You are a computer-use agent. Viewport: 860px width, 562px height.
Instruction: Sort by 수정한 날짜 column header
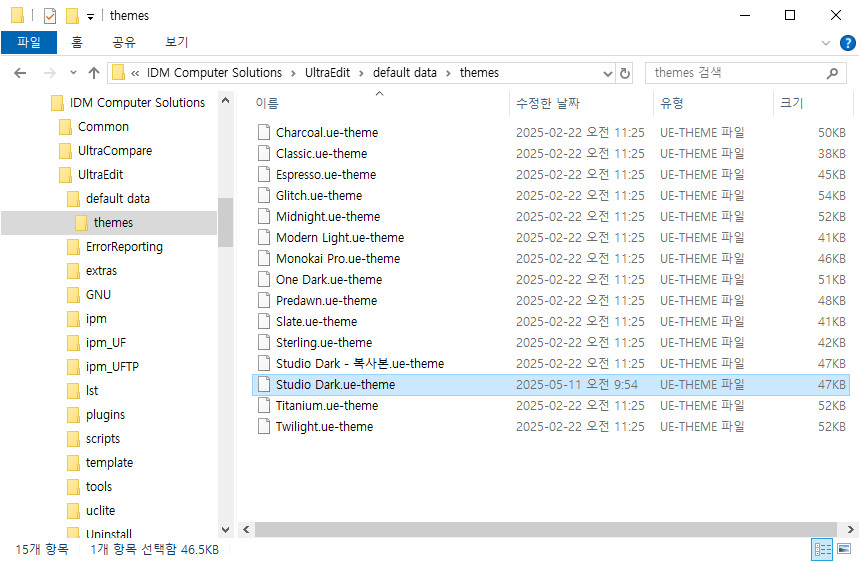548,103
